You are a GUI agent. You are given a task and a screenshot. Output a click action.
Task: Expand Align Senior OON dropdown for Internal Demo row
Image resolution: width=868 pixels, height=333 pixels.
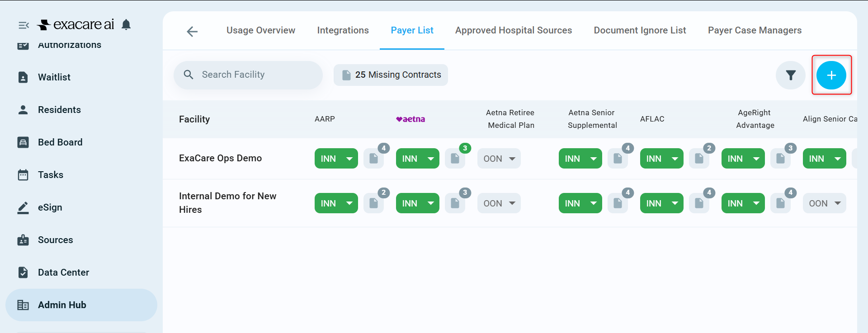pyautogui.click(x=825, y=203)
